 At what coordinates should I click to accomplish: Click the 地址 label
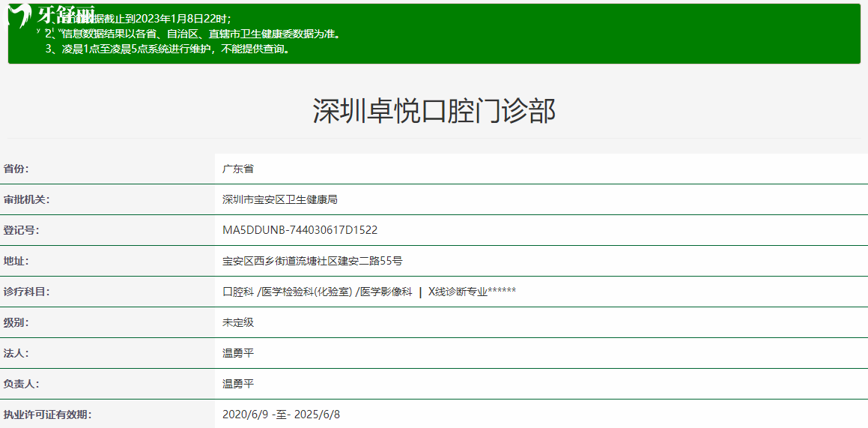click(16, 261)
